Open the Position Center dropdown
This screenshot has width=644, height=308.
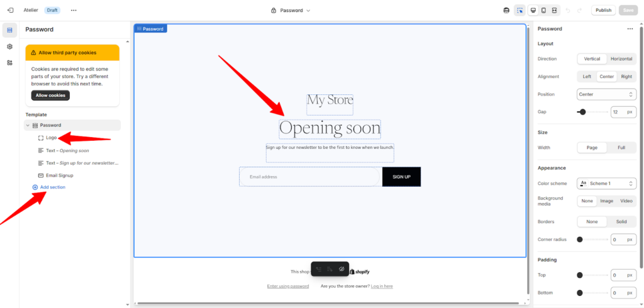(x=606, y=94)
